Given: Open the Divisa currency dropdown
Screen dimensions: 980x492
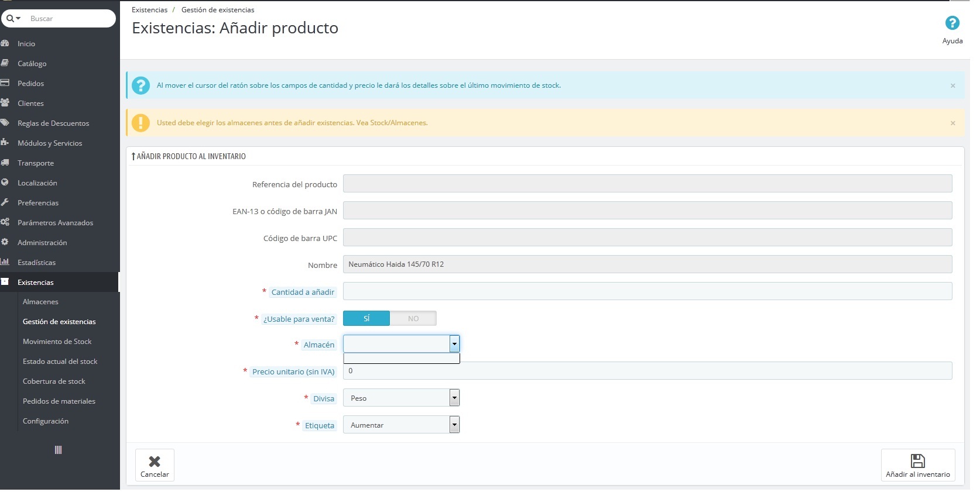Looking at the screenshot, I should coord(402,398).
